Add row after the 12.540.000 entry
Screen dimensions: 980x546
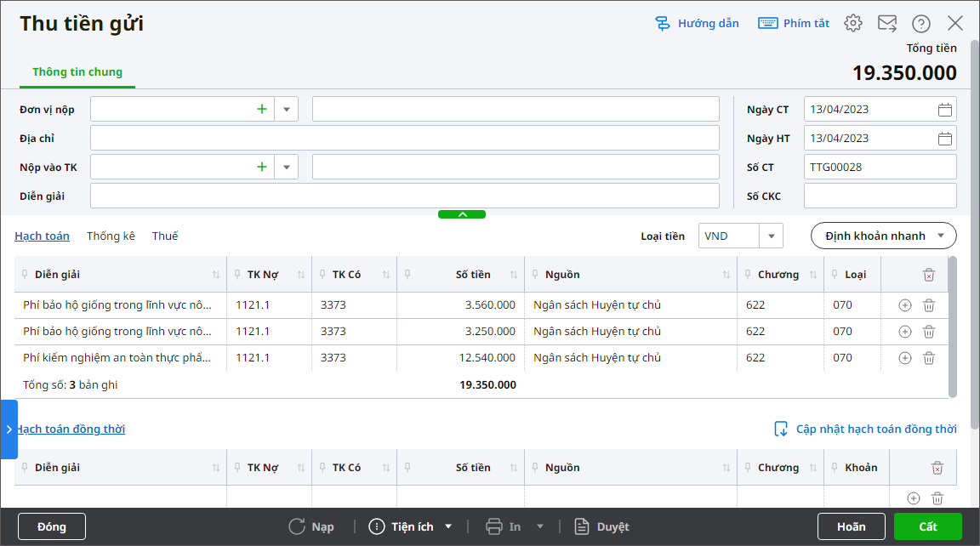(x=905, y=358)
